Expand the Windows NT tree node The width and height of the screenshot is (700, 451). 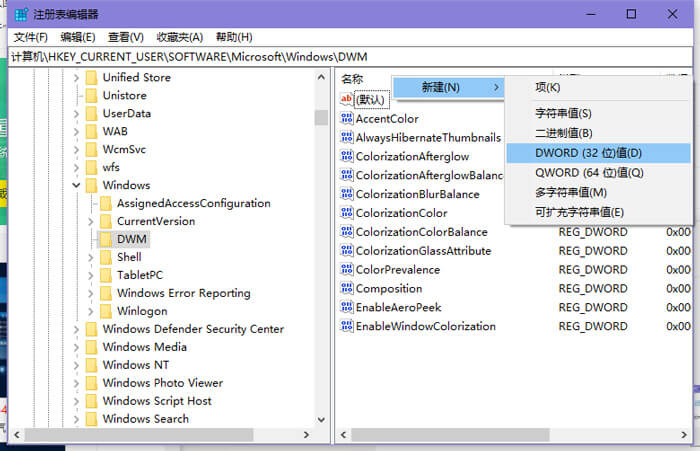point(77,365)
